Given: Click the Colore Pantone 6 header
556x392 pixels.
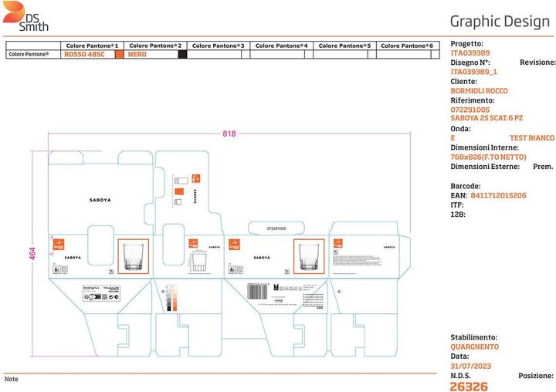Looking at the screenshot, I should [x=407, y=46].
